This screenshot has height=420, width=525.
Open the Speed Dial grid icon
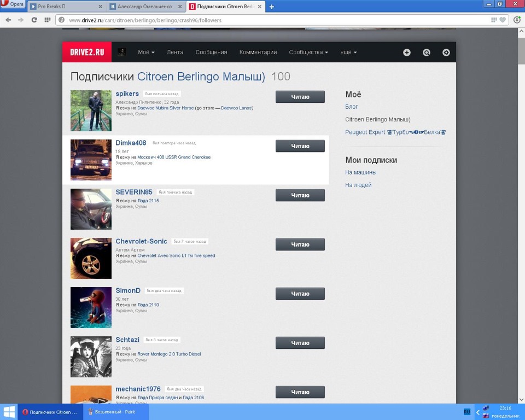(x=48, y=20)
